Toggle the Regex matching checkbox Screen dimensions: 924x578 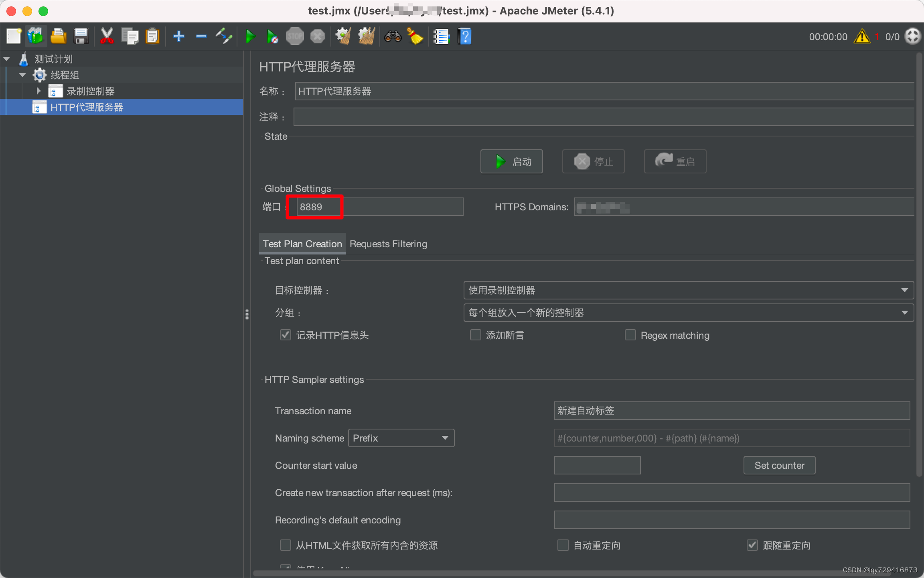coord(630,335)
